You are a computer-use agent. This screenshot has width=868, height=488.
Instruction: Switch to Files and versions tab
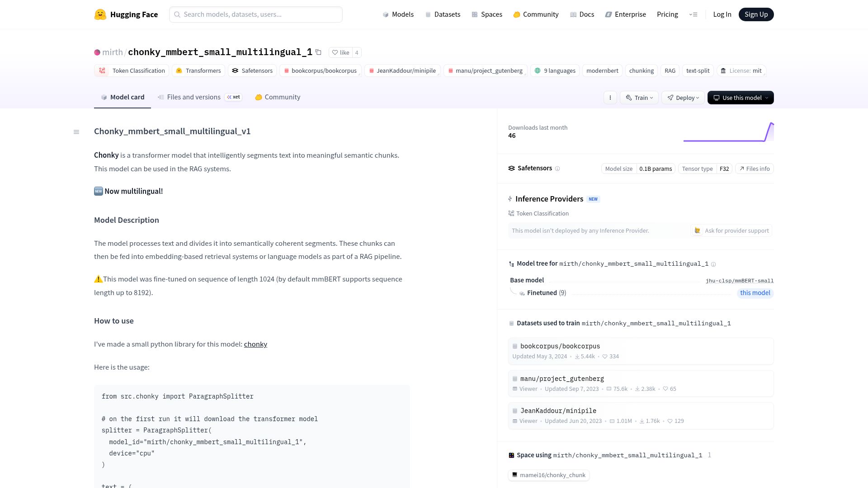click(199, 97)
